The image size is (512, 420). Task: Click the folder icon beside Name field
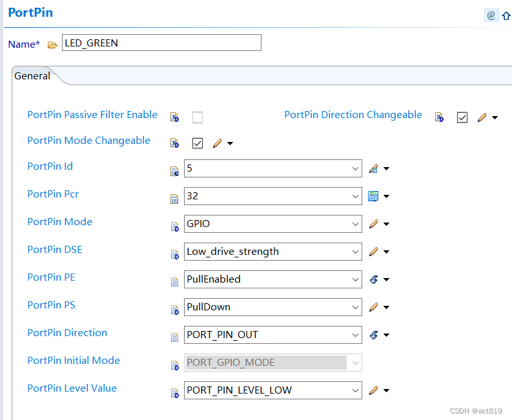(x=52, y=45)
